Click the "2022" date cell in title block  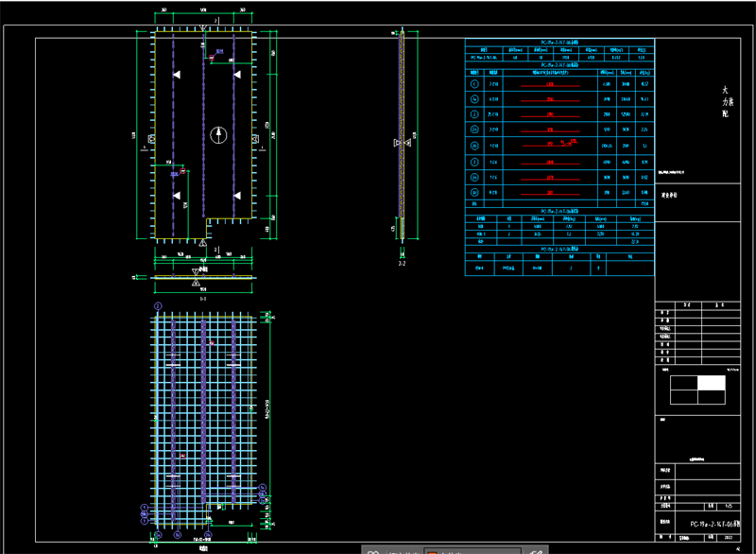[729, 537]
